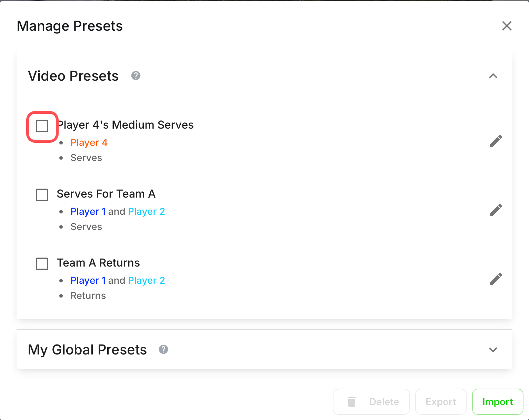Screen dimensions: 529x420
Task: Click the My Global Presets heading
Action: pyautogui.click(x=87, y=350)
